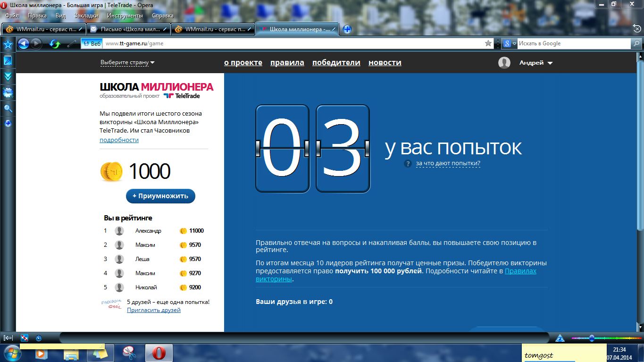
Task: Click the URL address field
Action: [293, 43]
